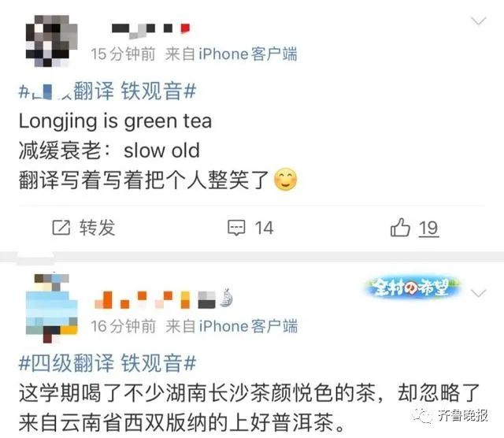Open the comments bubble icon

236,228
